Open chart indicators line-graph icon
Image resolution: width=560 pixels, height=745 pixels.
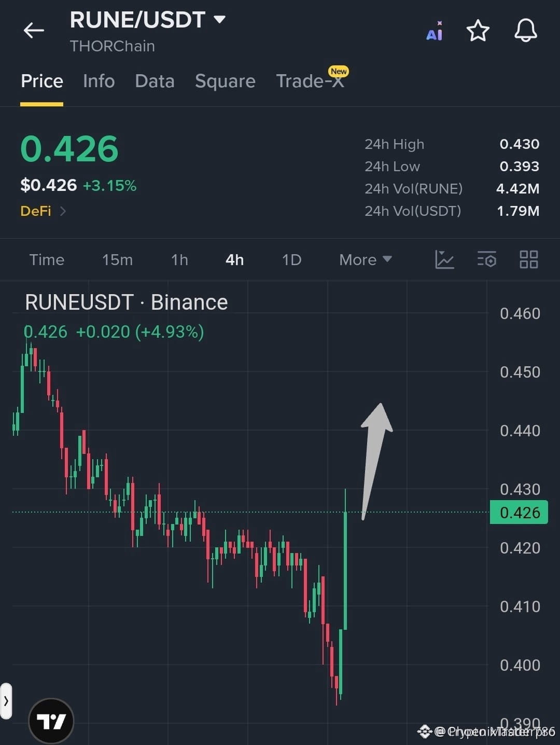pyautogui.click(x=444, y=259)
